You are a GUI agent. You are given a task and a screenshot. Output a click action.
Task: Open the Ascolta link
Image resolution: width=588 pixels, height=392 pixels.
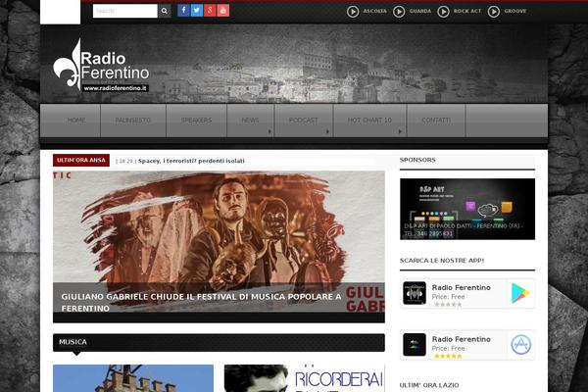coord(374,11)
